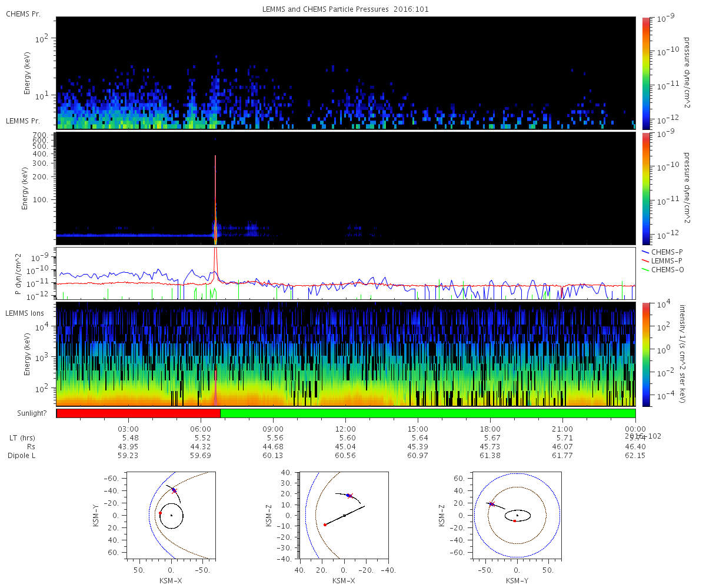Click the LEMMS Ions intensity color bar
The width and height of the screenshot is (706, 588).
pos(647,354)
